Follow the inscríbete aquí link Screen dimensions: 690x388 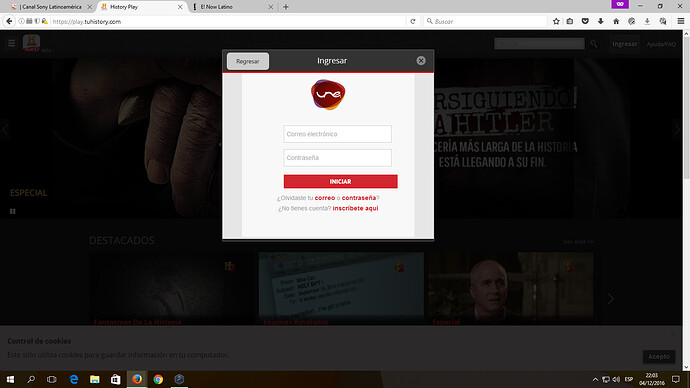[356, 208]
